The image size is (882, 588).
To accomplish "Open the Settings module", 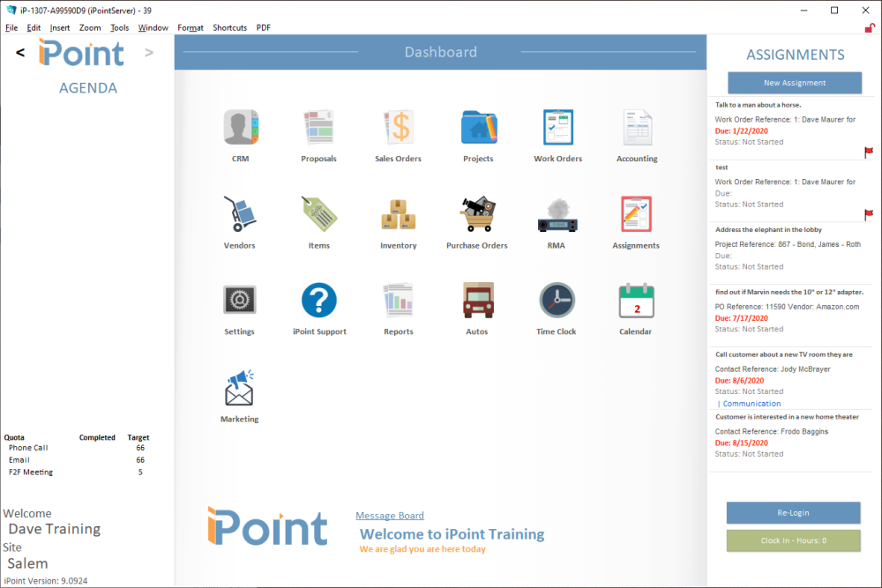I will point(239,300).
